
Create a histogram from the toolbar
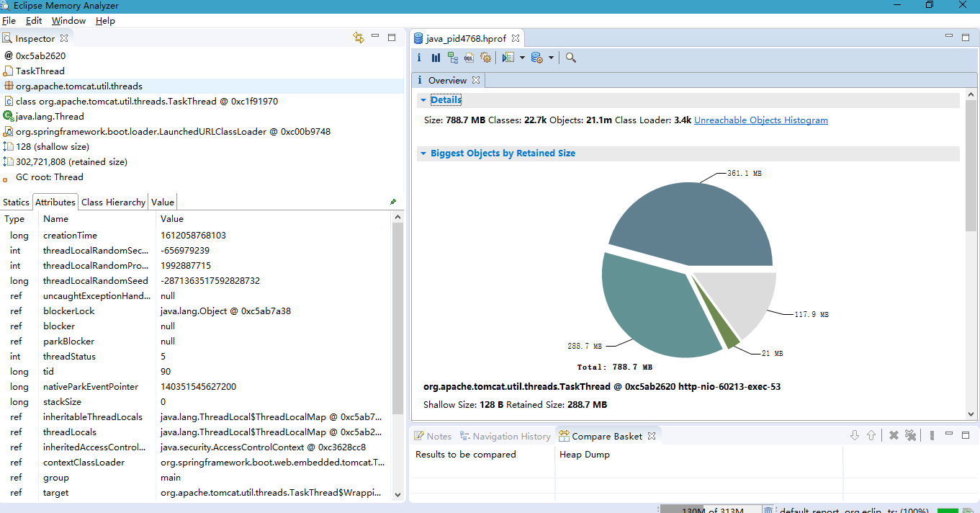click(x=436, y=58)
